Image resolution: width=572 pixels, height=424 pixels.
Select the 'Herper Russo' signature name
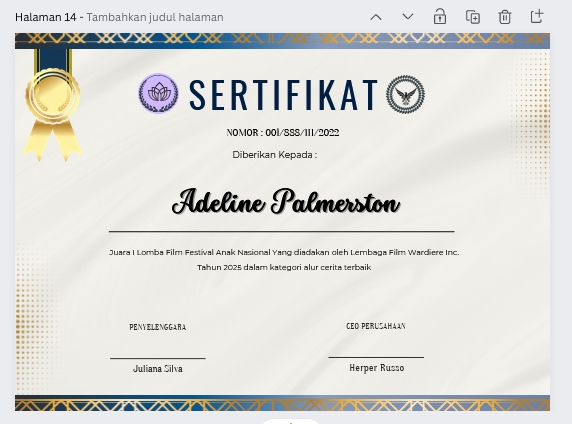coord(376,368)
